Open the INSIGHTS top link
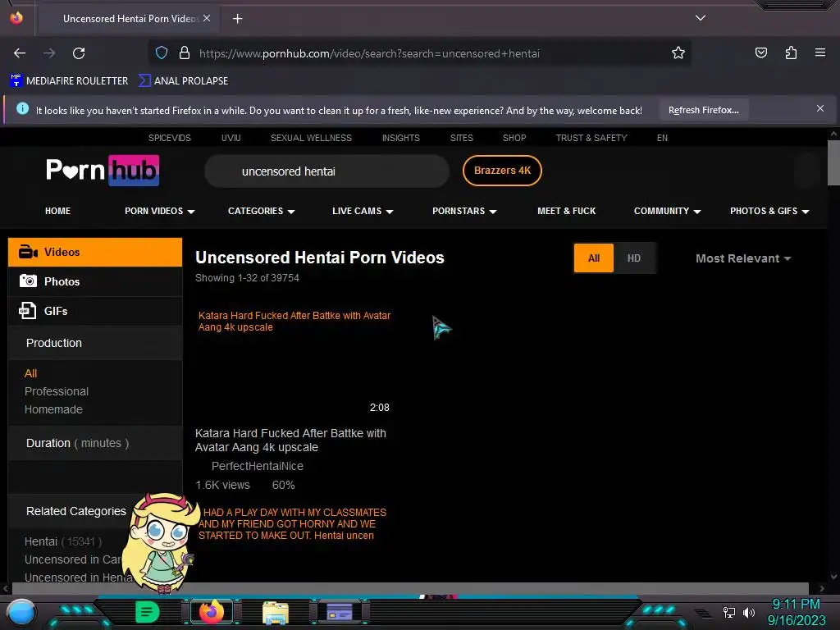Screen dimensions: 840x630 (x=400, y=138)
